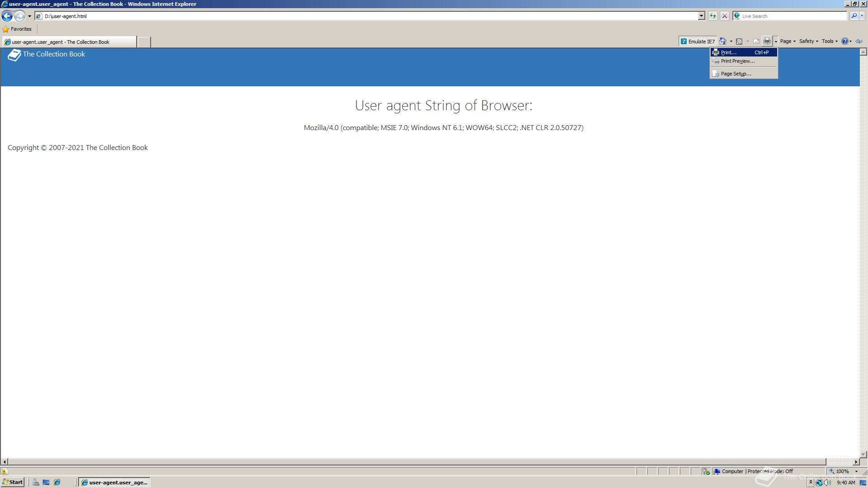868x488 pixels.
Task: Choose Print Preview... from the menu
Action: [x=744, y=61]
